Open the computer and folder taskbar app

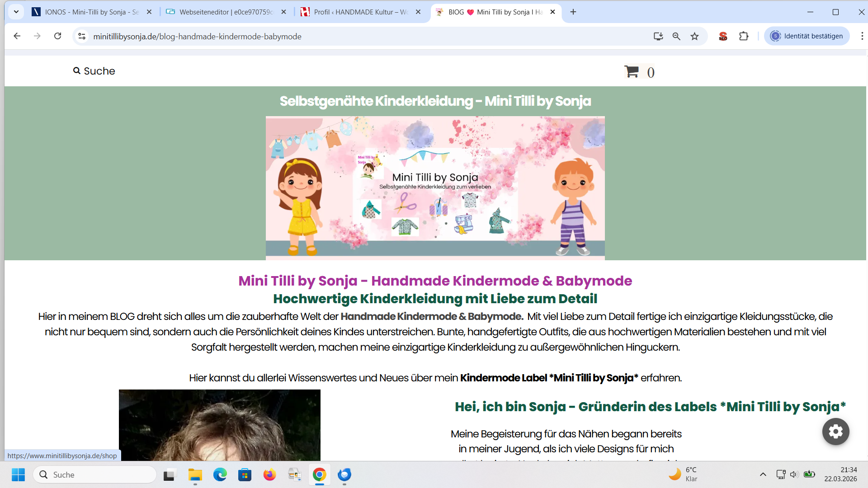point(295,475)
